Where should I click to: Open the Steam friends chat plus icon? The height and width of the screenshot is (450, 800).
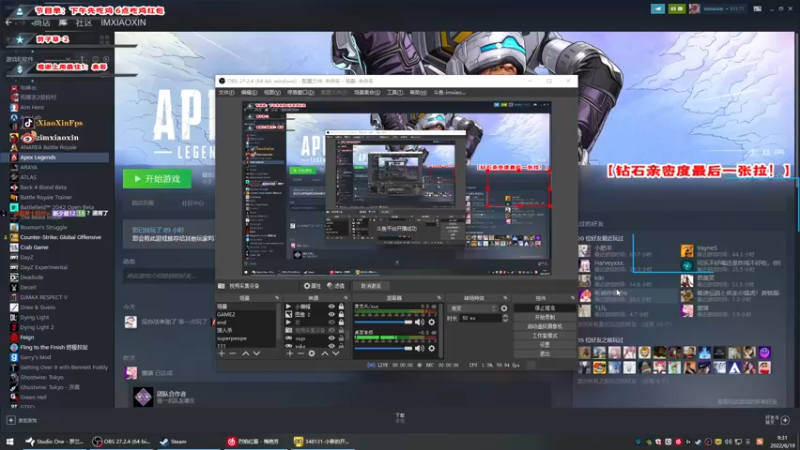click(785, 420)
